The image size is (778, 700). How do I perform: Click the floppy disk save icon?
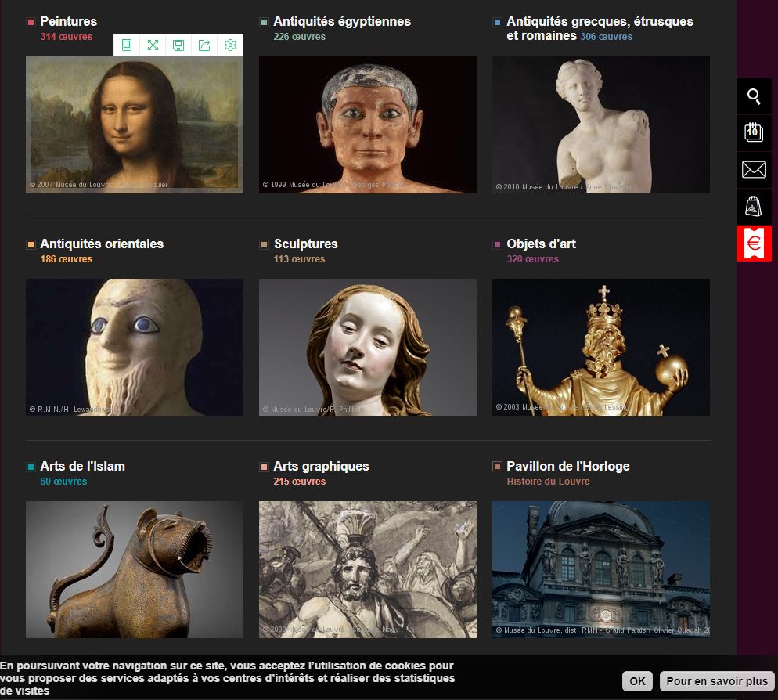pos(178,45)
